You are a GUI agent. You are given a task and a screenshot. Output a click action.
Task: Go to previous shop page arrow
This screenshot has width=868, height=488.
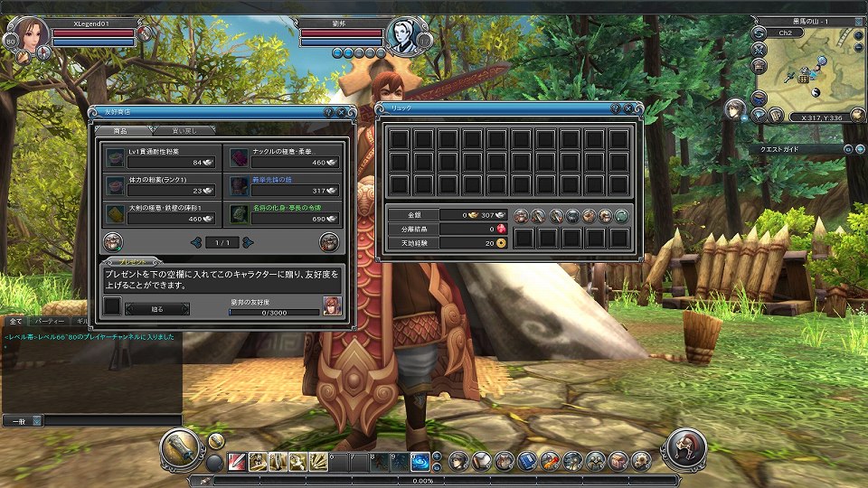tap(194, 242)
